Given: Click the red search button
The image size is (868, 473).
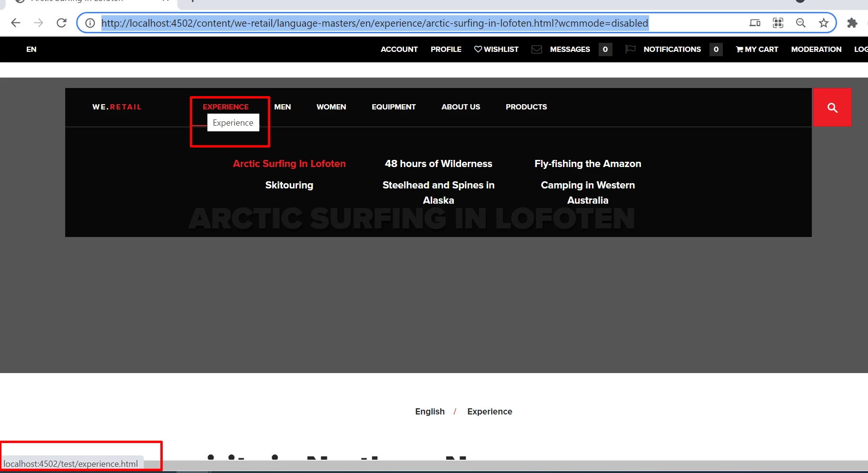Looking at the screenshot, I should (832, 108).
